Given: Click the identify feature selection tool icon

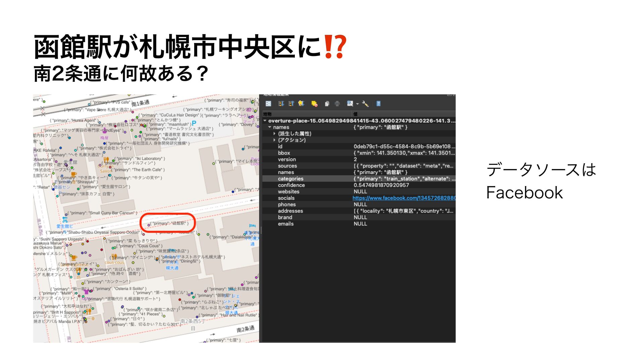Looking at the screenshot, I should [x=350, y=104].
